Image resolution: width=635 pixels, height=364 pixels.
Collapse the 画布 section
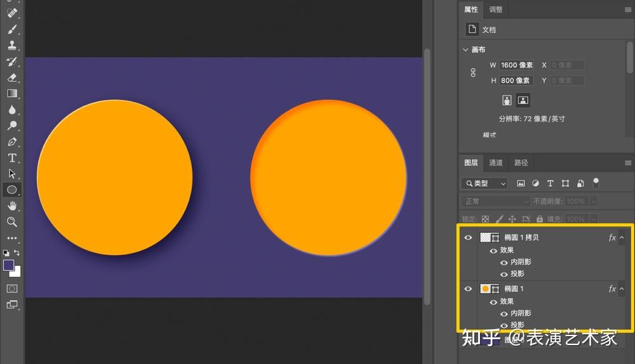tap(465, 49)
